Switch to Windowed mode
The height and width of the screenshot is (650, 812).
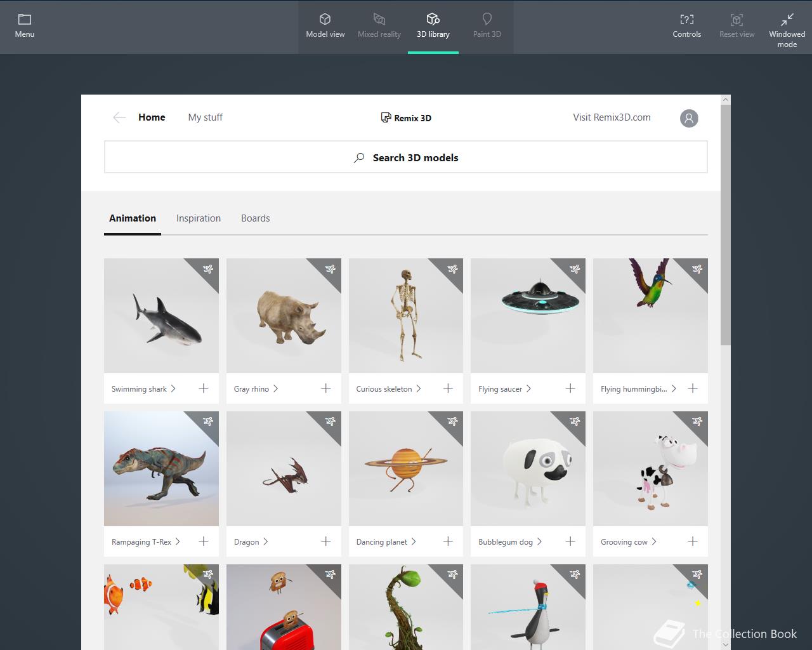point(787,30)
